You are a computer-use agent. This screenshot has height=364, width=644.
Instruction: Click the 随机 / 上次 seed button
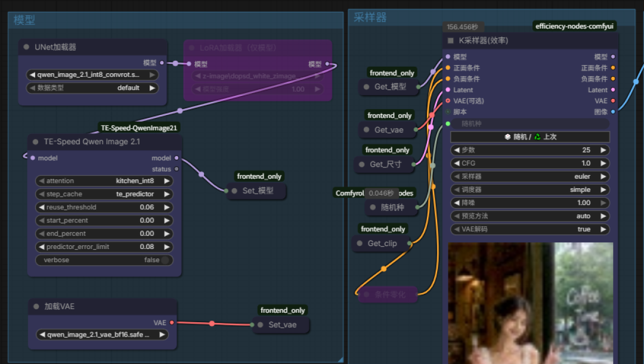[x=530, y=137]
